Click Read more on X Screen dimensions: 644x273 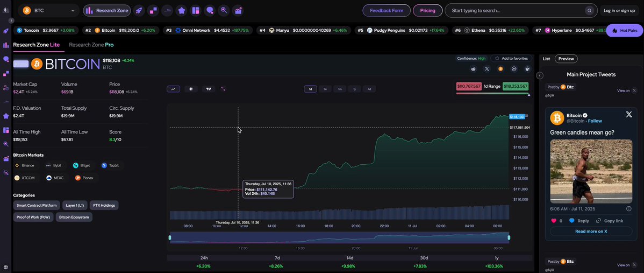tap(591, 231)
